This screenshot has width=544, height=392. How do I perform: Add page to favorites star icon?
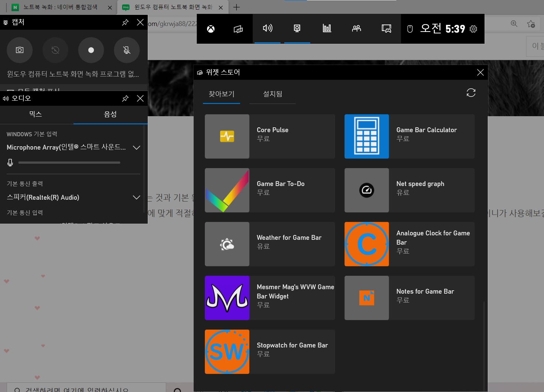click(x=531, y=24)
